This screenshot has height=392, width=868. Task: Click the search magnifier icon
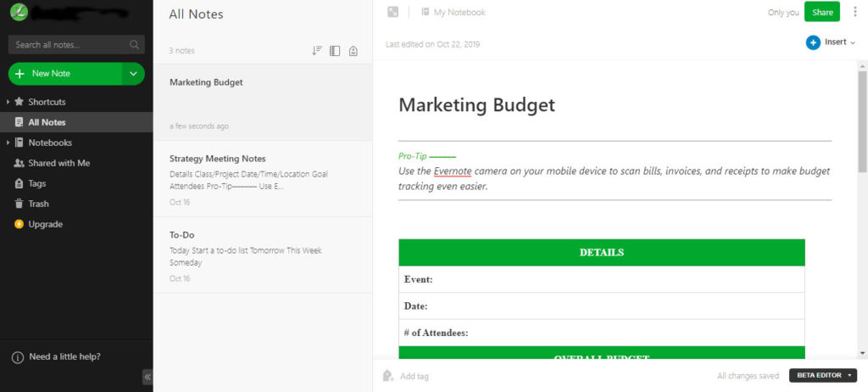tap(134, 44)
